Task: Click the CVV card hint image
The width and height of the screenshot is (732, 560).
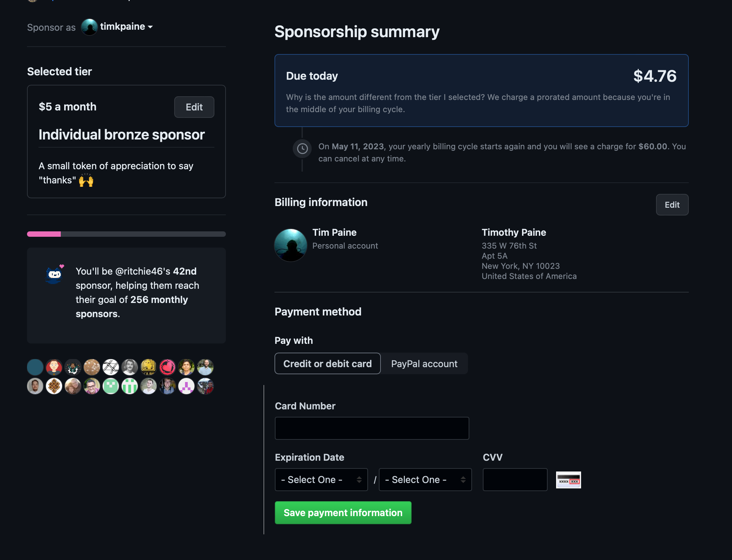Action: tap(568, 480)
